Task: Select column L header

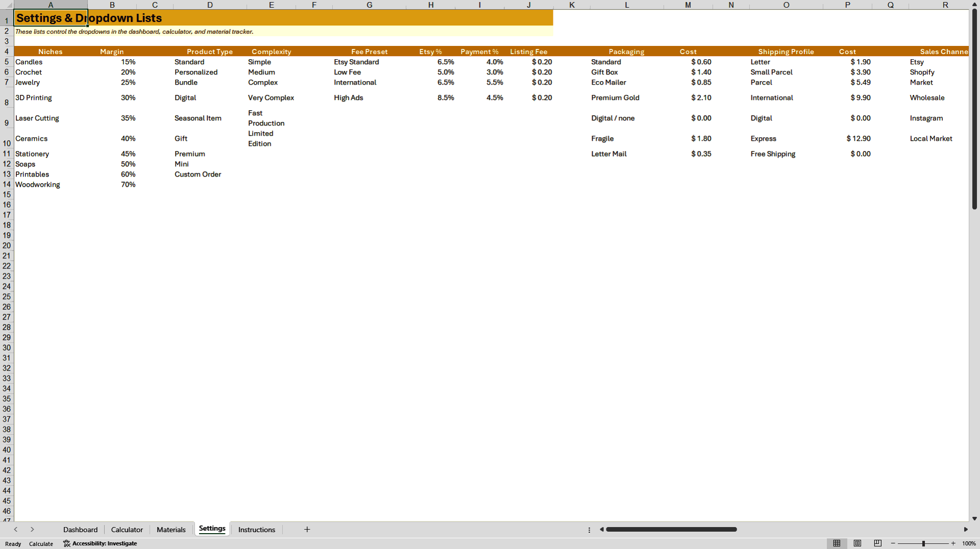Action: click(x=627, y=5)
